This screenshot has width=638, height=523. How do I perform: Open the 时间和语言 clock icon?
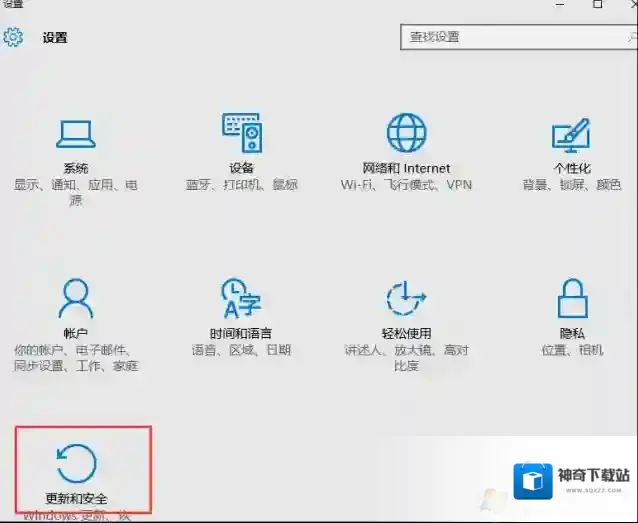click(x=241, y=298)
